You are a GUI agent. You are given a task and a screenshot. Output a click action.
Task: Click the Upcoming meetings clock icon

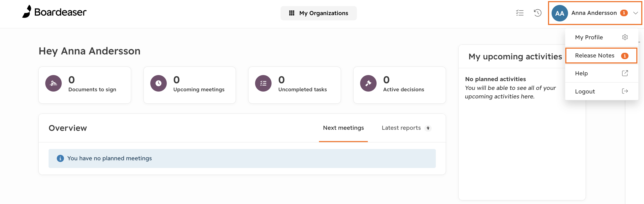click(159, 83)
